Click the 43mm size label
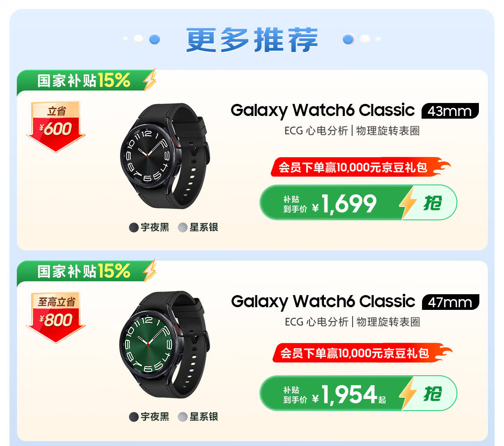The height and width of the screenshot is (446, 504). pyautogui.click(x=450, y=111)
